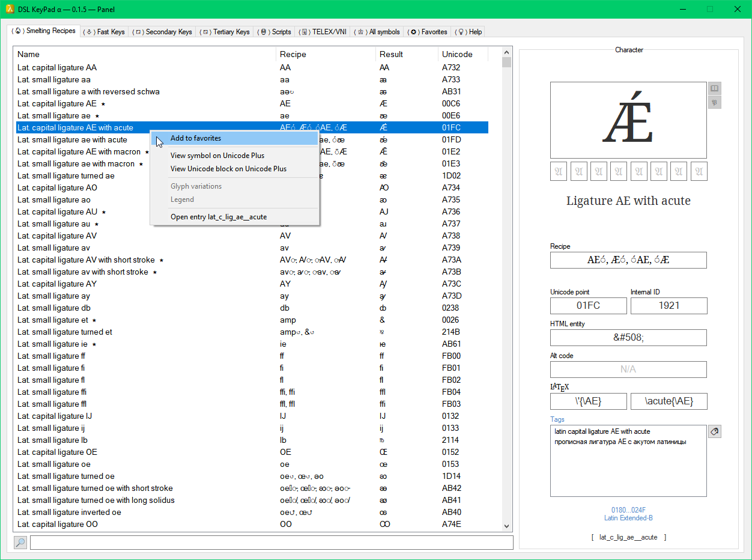752x560 pixels.
Task: Choose Add to favorites in context menu
Action: [234, 138]
